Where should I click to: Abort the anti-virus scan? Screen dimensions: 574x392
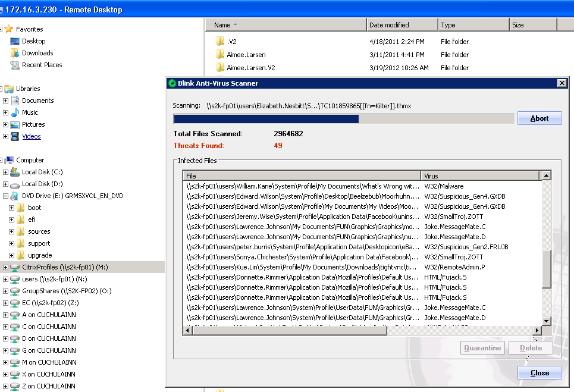(540, 118)
